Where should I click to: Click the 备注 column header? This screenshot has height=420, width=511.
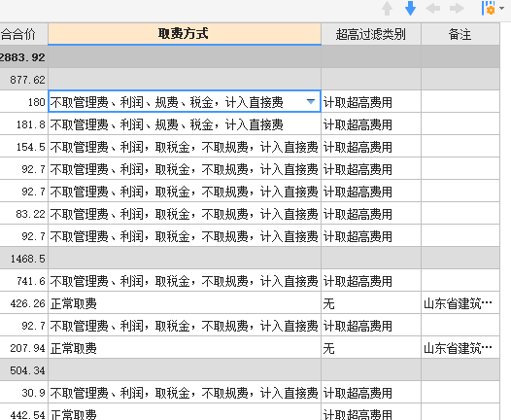[x=460, y=34]
